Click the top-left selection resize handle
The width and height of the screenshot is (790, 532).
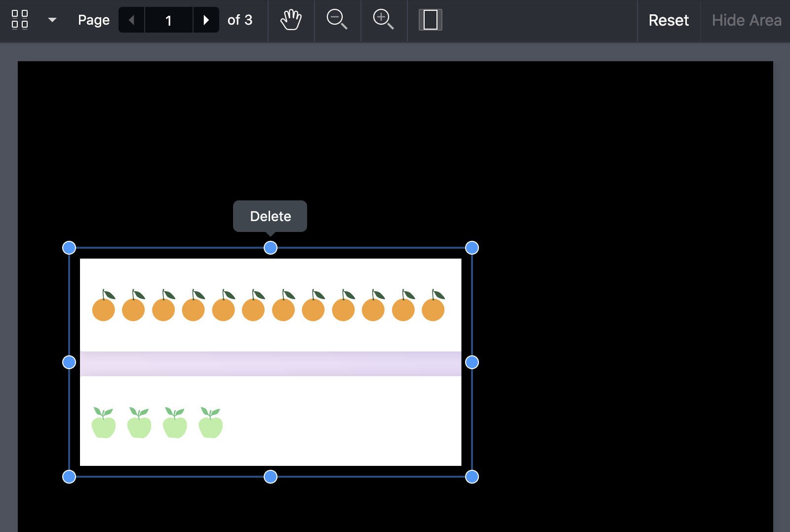click(69, 248)
